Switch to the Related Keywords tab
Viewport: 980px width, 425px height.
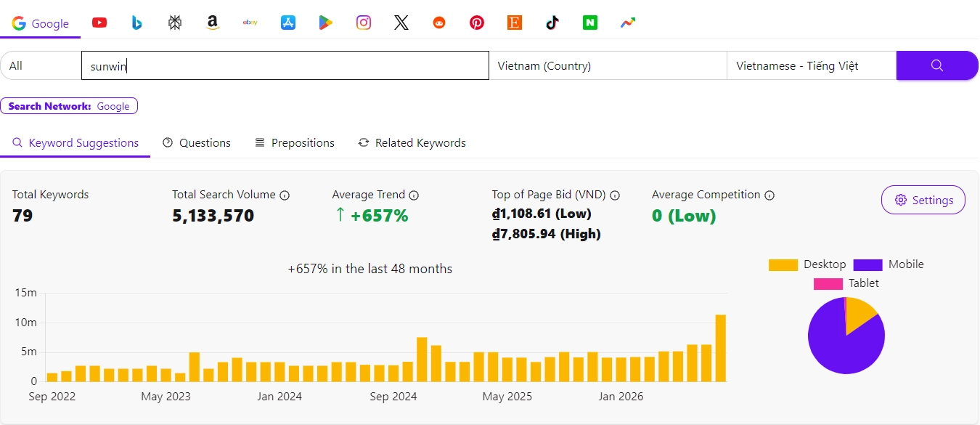click(x=412, y=143)
